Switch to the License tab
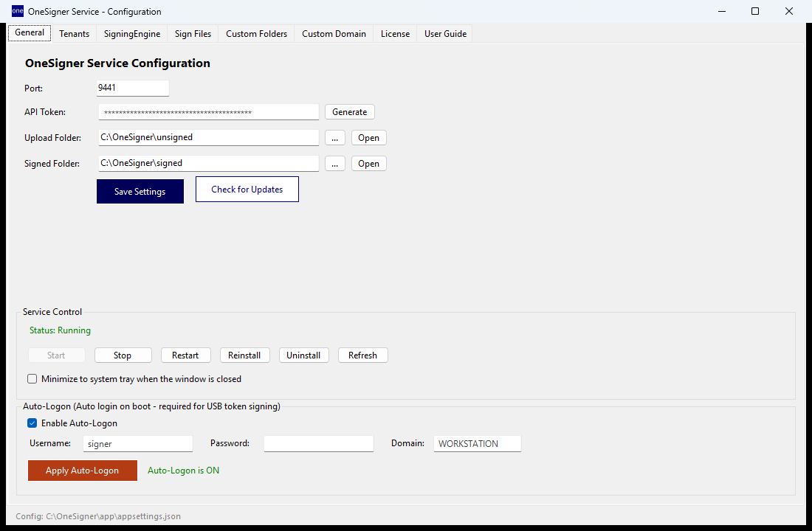 (395, 34)
